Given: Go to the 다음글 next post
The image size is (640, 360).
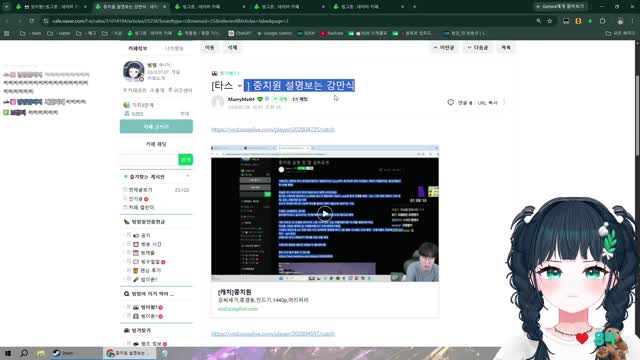Looking at the screenshot, I should [478, 48].
